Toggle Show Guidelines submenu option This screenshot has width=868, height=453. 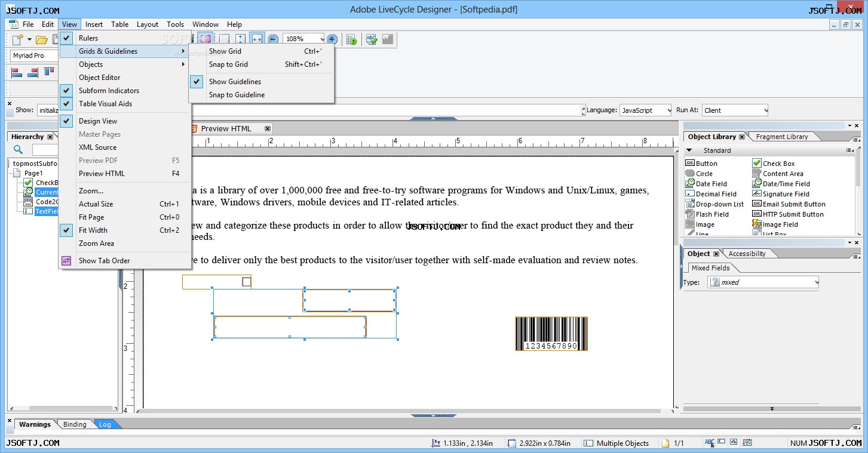click(x=261, y=82)
